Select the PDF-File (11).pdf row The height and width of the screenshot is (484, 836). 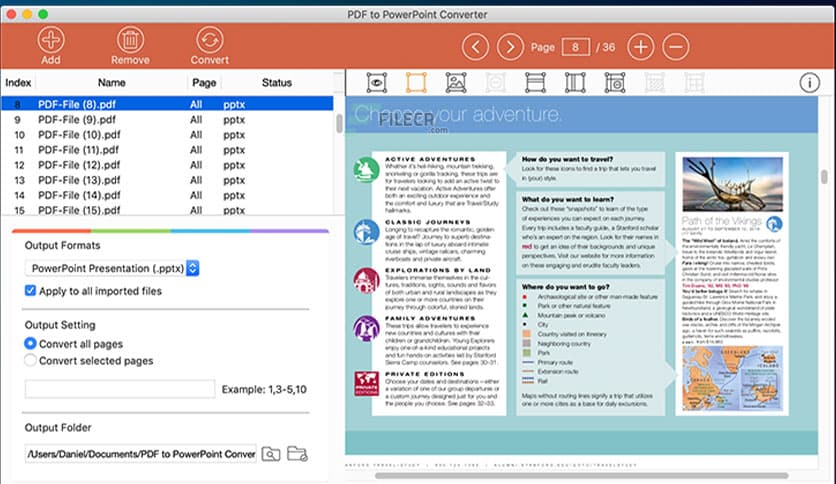click(167, 150)
